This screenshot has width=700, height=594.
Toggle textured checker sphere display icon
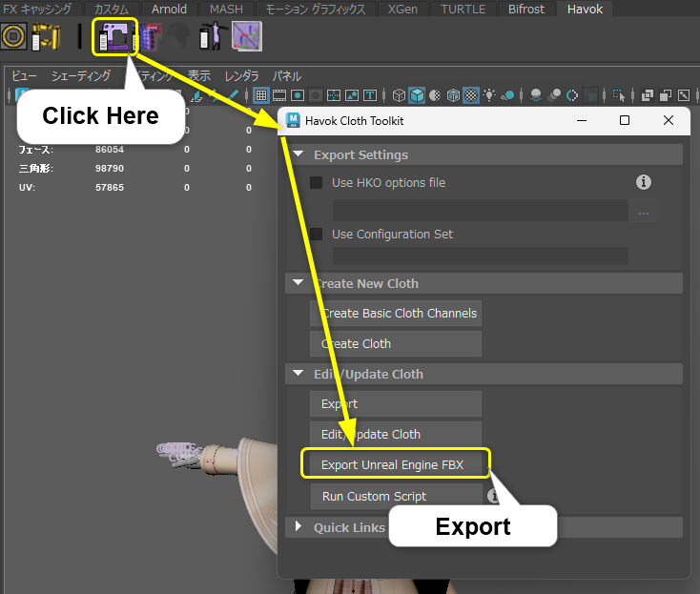(x=471, y=95)
